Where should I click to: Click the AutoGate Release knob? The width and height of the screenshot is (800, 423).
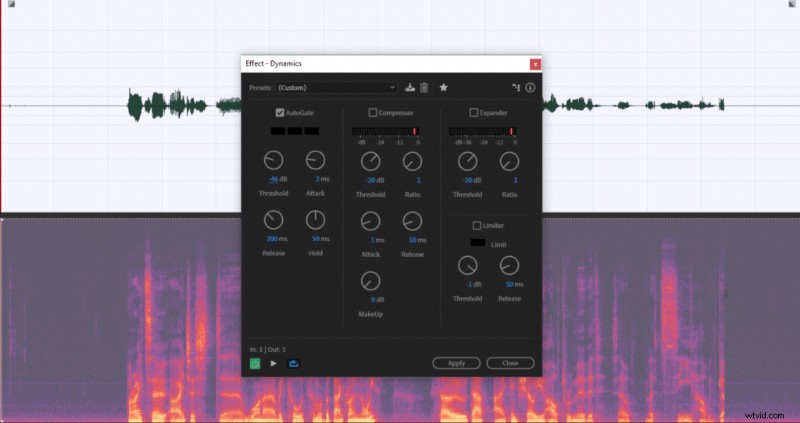(273, 220)
